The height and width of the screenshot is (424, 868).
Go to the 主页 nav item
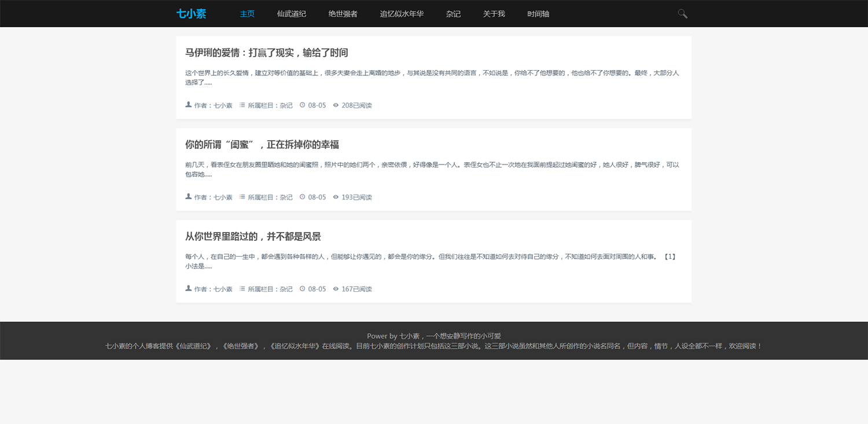point(247,14)
